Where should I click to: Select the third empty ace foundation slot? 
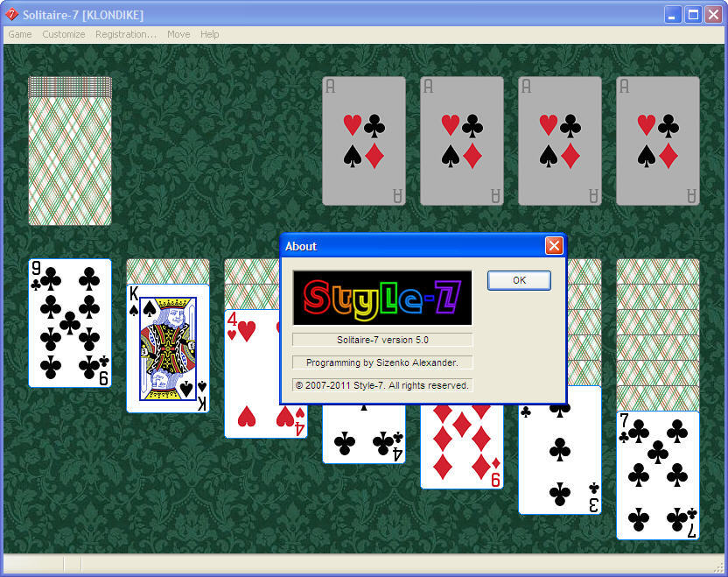pos(559,141)
